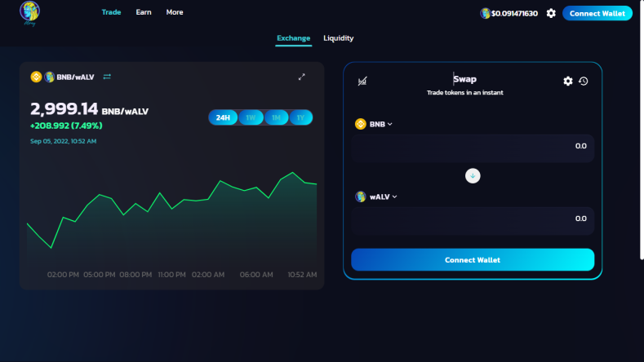Click the Sep 05, 2022, 10:52 AM timestamp
The width and height of the screenshot is (644, 362).
tap(63, 141)
